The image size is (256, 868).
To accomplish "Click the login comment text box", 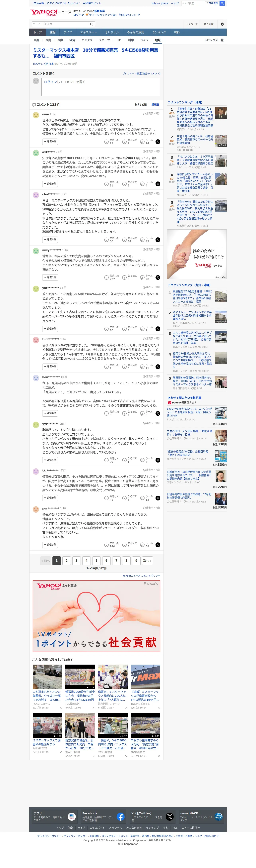I will coord(101,87).
